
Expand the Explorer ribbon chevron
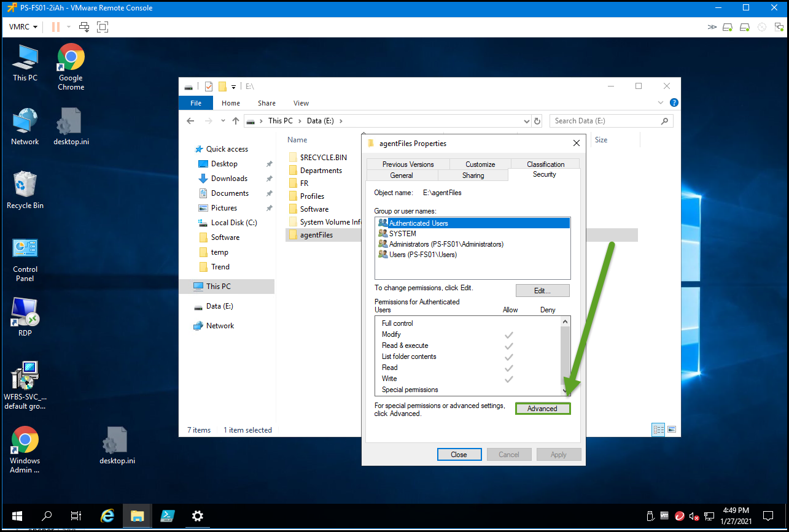tap(661, 102)
